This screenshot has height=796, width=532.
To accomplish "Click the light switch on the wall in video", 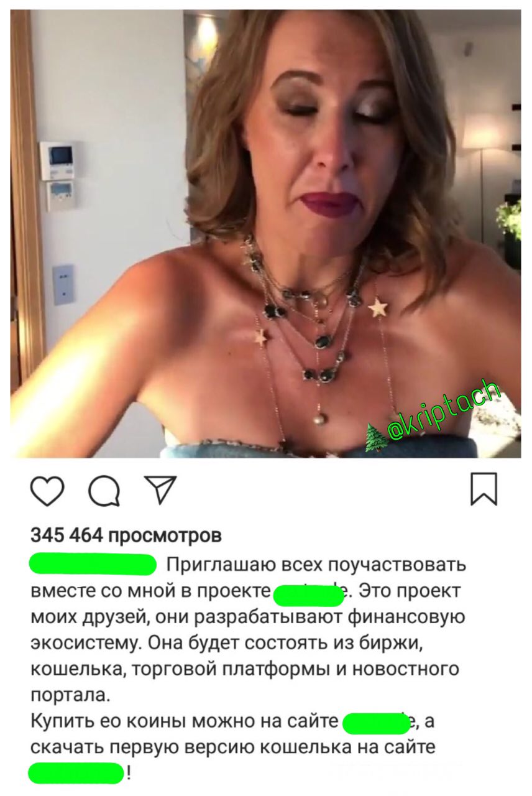I will [x=64, y=284].
